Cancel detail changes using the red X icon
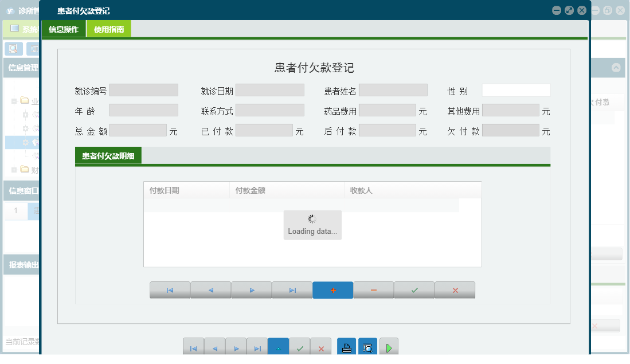 [455, 290]
